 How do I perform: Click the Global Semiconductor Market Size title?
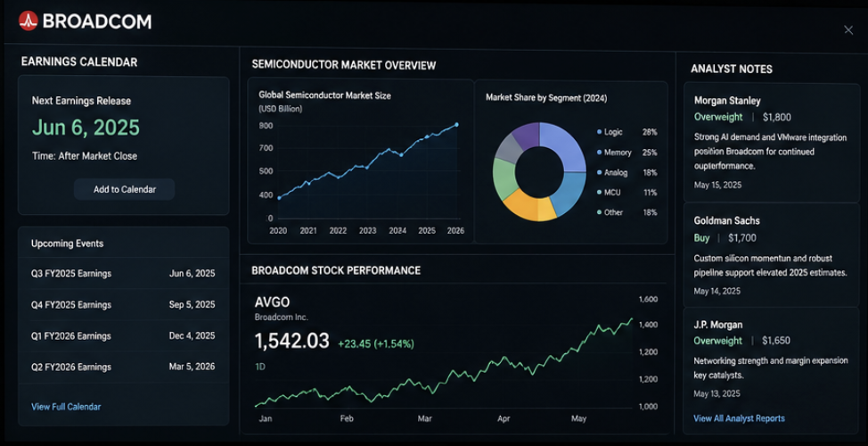325,95
